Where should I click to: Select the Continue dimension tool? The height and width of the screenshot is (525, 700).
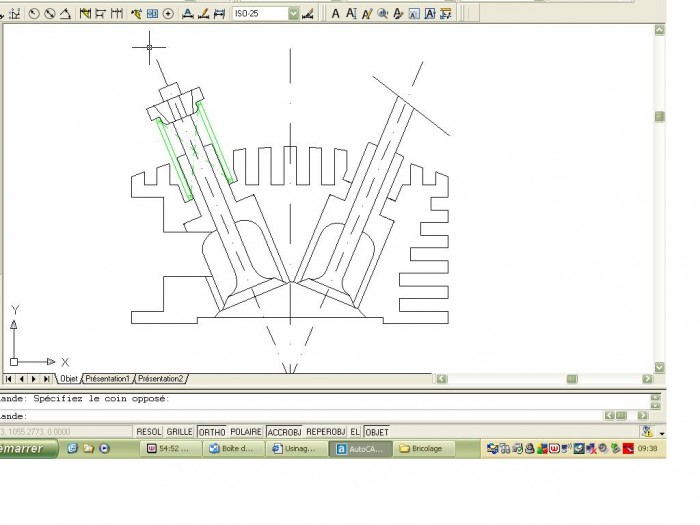117,14
